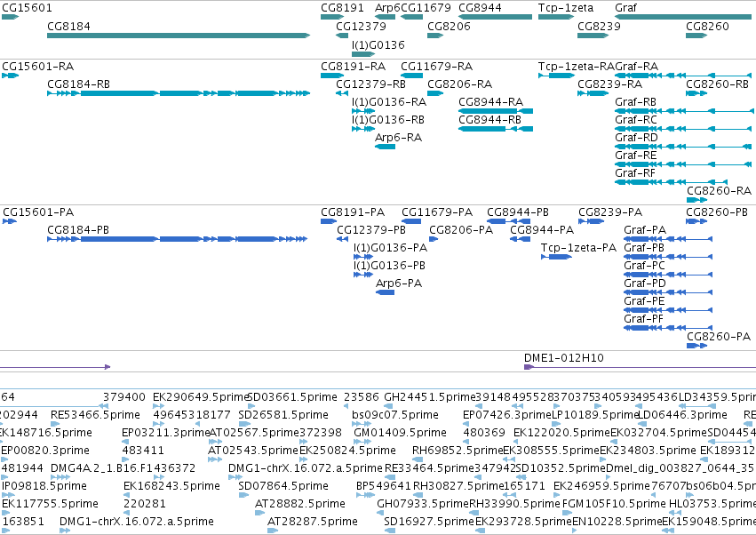Click the CG12379 gene label

(x=362, y=26)
